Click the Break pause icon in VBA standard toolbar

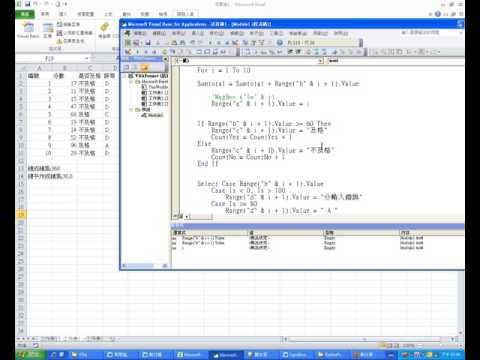coord(219,42)
